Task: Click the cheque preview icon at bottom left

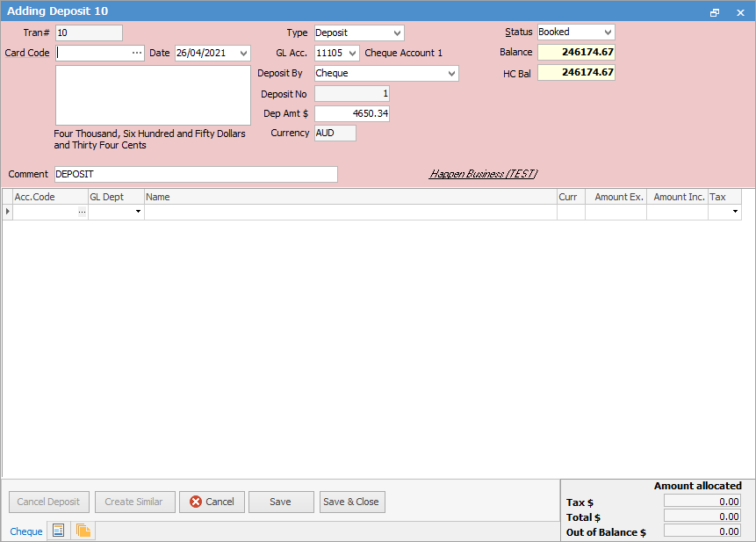Action: (57, 531)
